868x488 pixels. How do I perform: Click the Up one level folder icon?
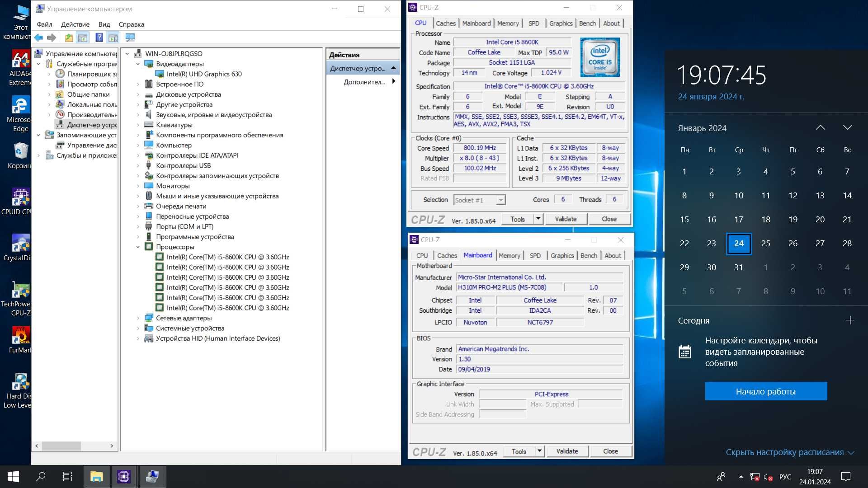(69, 38)
